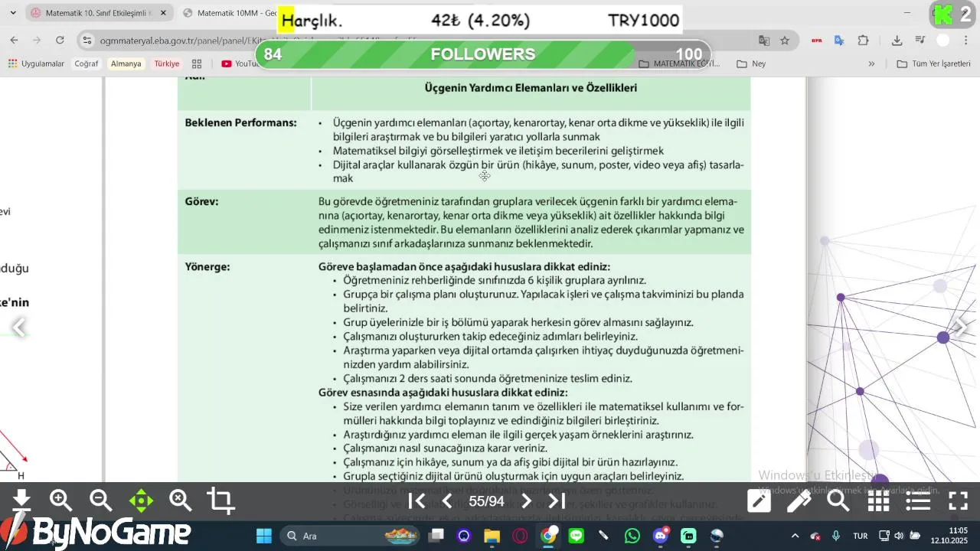Open the browser extensions puzzle icon
This screenshot has height=551, width=980.
click(x=864, y=41)
